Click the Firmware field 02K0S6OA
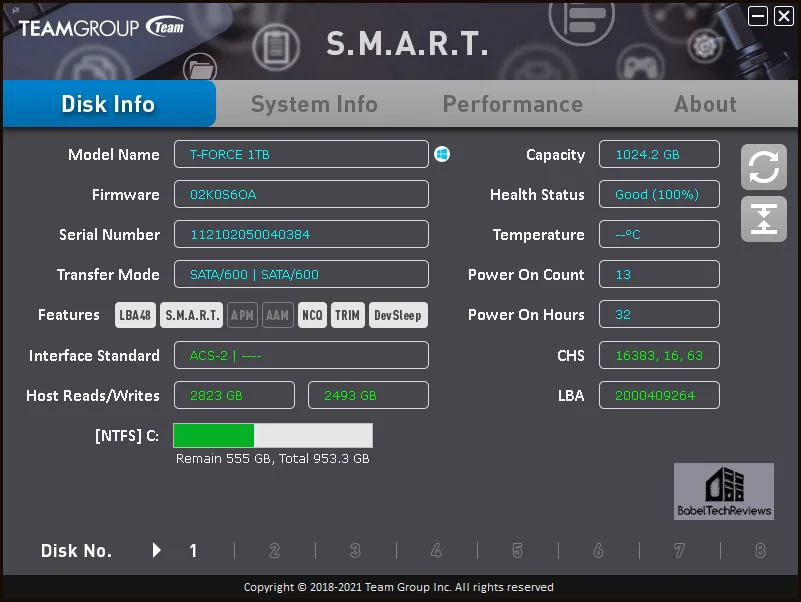 (x=301, y=194)
